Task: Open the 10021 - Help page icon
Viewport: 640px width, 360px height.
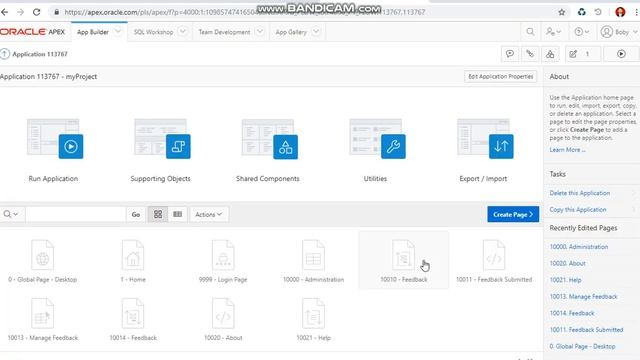Action: click(x=313, y=313)
